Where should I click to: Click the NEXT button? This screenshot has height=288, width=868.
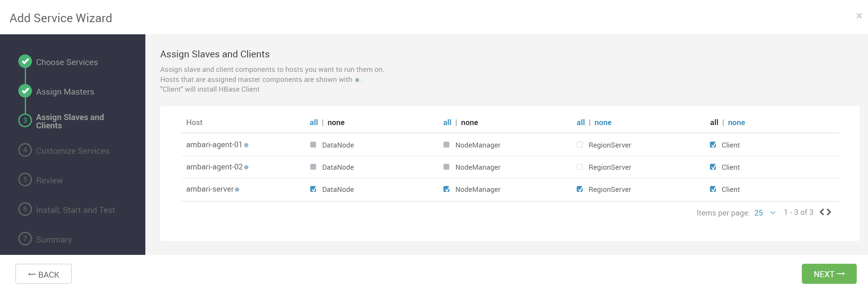coord(829,274)
